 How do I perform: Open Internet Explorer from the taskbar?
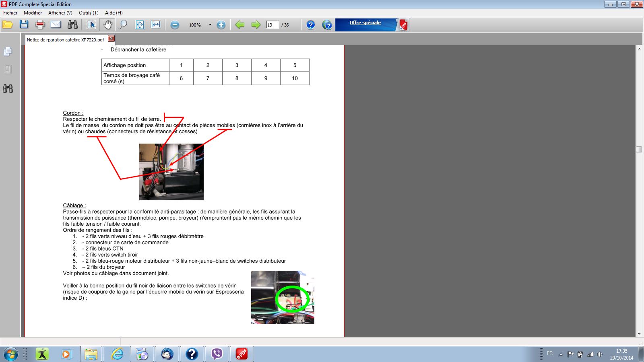tap(117, 354)
